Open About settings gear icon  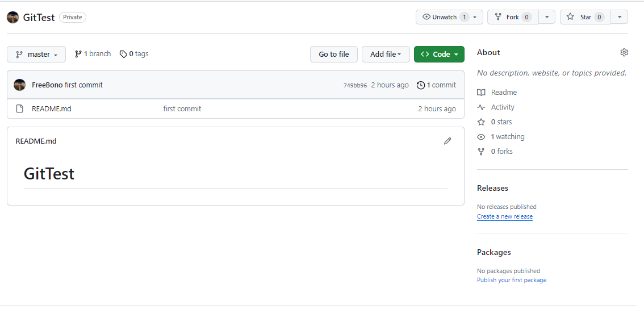(624, 53)
